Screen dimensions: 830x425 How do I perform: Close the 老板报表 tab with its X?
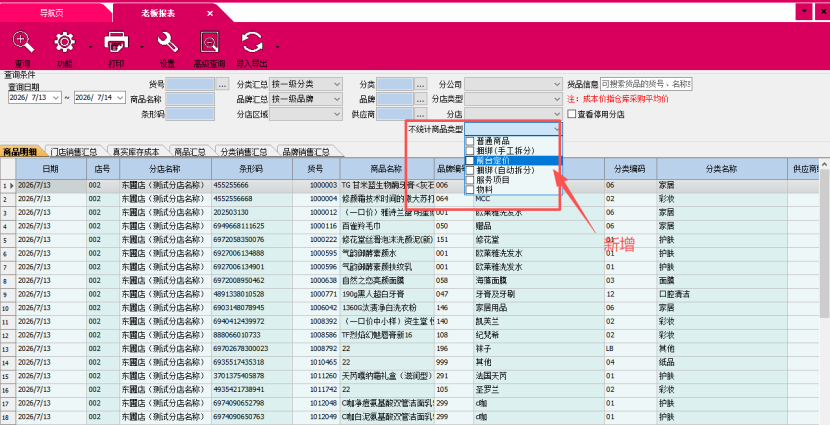tap(210, 14)
